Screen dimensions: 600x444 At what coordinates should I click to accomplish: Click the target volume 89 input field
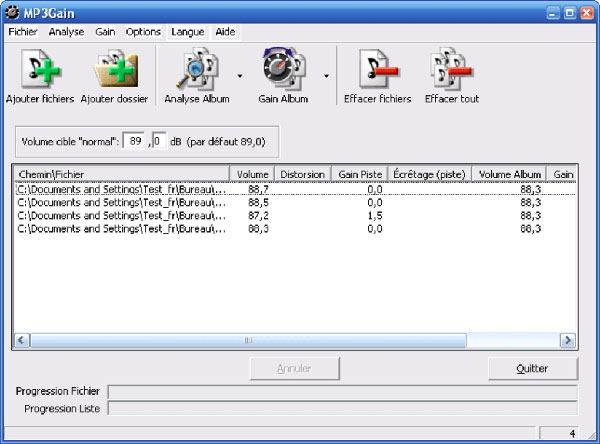pyautogui.click(x=136, y=142)
